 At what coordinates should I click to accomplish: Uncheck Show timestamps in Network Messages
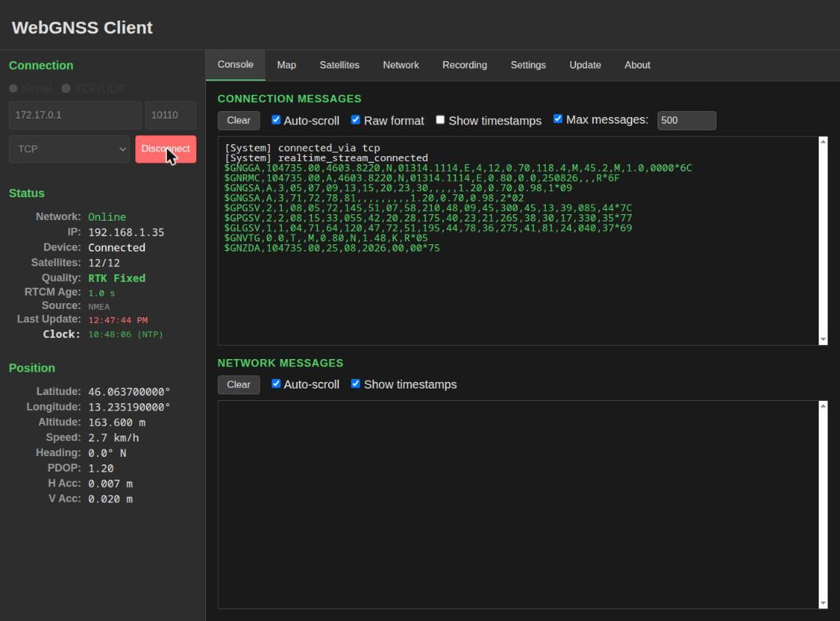(x=355, y=383)
